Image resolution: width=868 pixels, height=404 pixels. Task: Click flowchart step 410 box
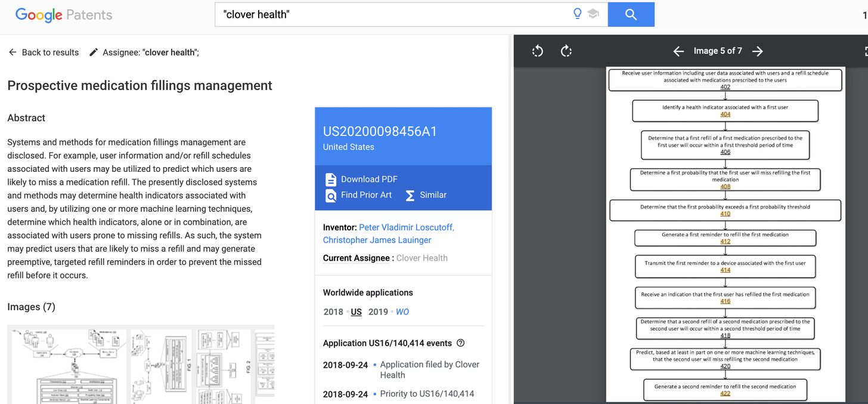pos(726,210)
